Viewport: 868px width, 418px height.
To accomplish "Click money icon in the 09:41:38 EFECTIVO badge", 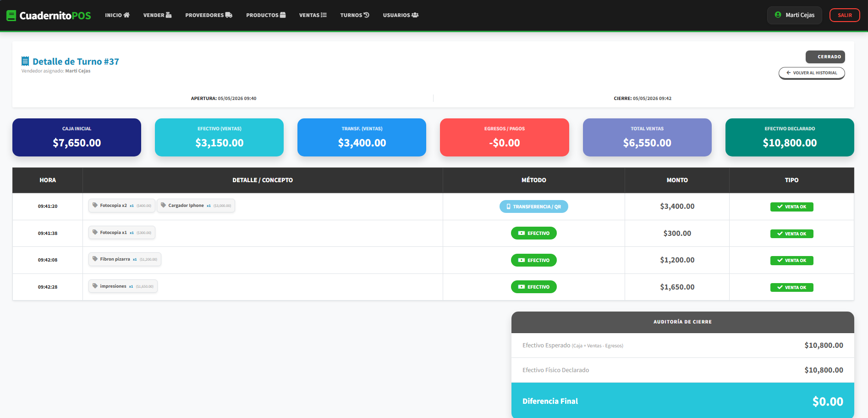I will (x=522, y=233).
